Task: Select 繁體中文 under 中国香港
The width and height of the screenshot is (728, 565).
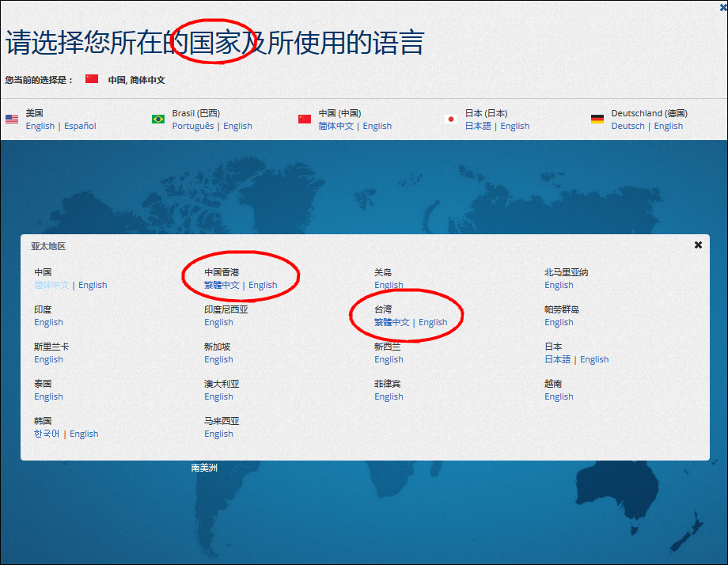Action: (222, 285)
